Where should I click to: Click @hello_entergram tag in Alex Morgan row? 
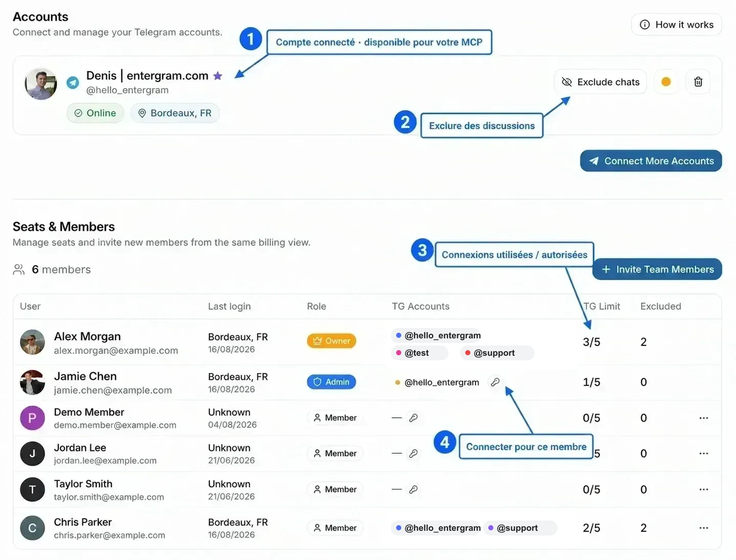click(x=437, y=335)
